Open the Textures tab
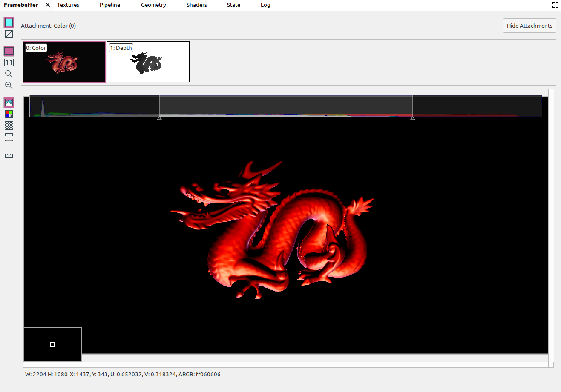 pyautogui.click(x=68, y=5)
